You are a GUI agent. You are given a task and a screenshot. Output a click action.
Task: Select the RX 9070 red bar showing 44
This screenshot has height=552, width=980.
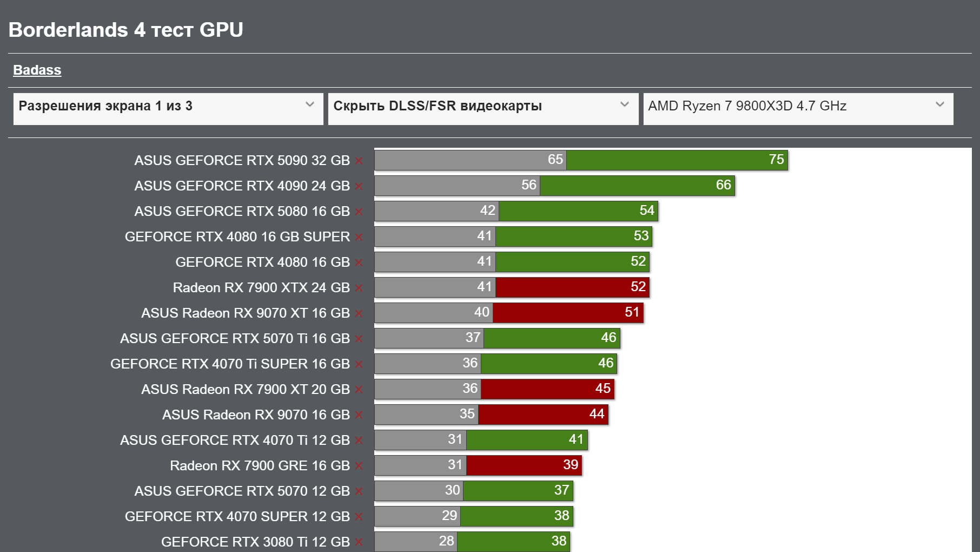pyautogui.click(x=543, y=415)
